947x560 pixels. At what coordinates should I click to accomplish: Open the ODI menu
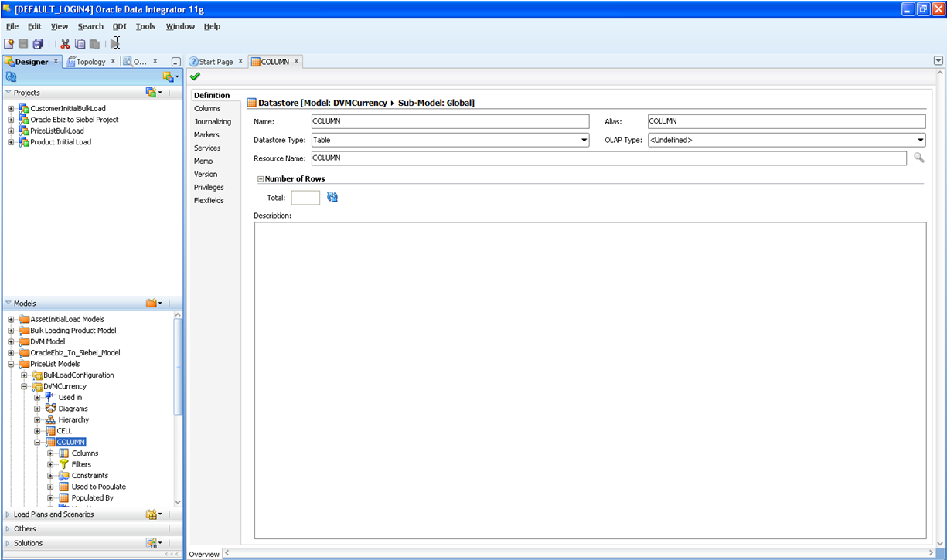tap(119, 26)
